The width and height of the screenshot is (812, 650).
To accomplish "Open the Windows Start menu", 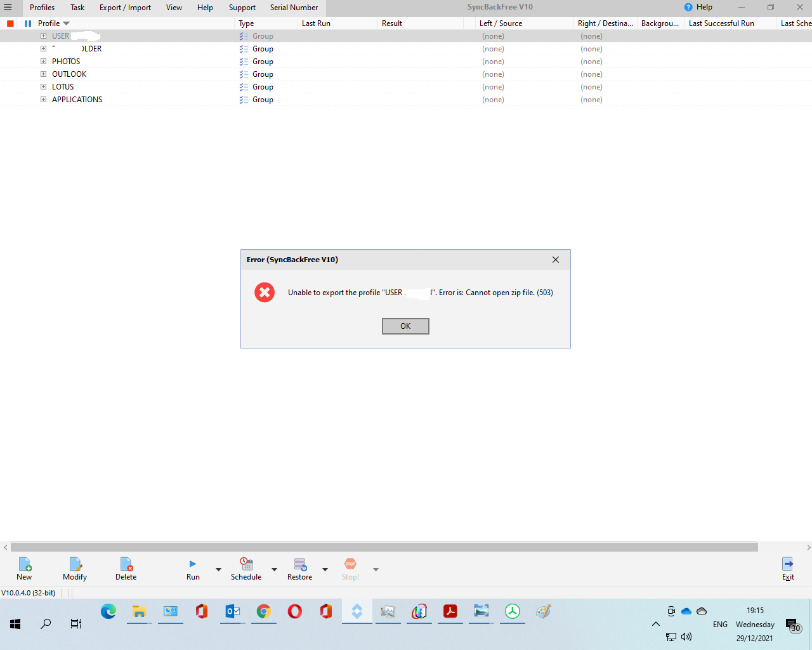I will (15, 624).
